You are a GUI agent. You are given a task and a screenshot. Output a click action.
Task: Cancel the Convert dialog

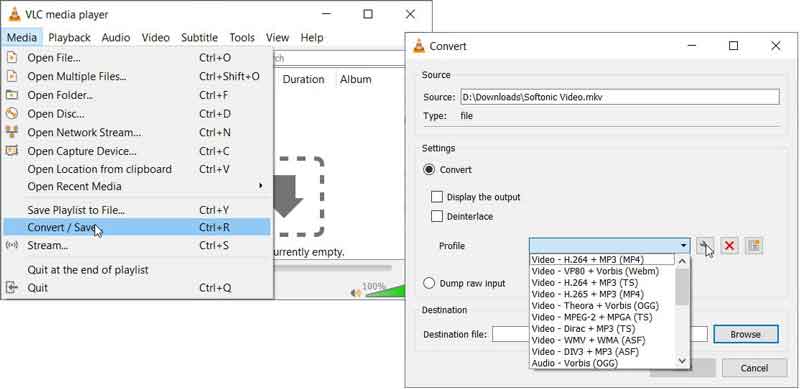point(754,368)
